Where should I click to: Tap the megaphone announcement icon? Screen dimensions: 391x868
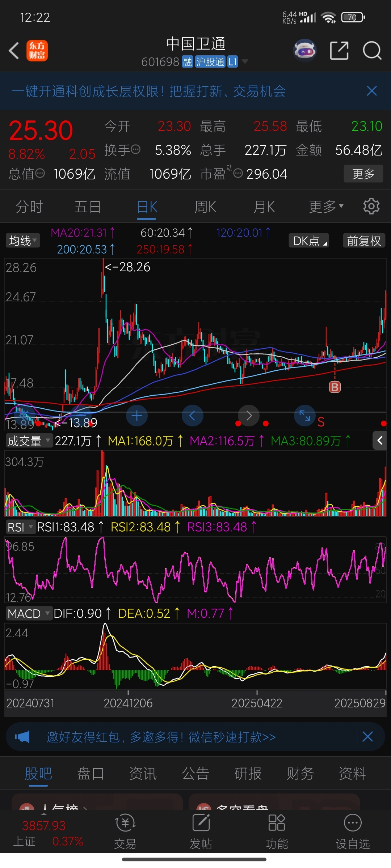22,737
